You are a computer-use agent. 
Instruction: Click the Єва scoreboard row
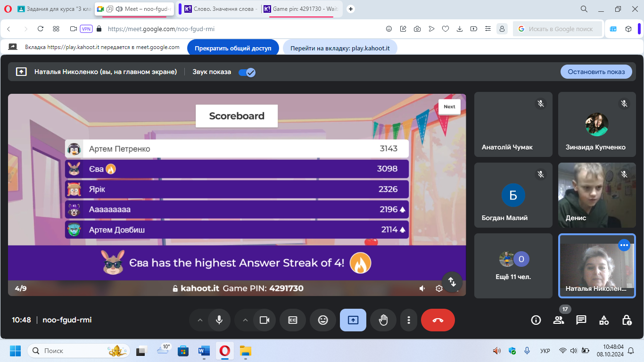[237, 169]
